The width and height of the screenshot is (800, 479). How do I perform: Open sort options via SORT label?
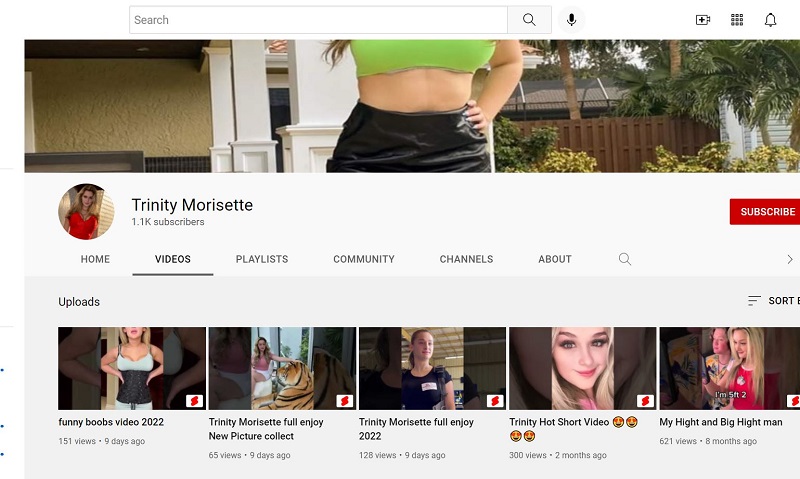point(784,300)
